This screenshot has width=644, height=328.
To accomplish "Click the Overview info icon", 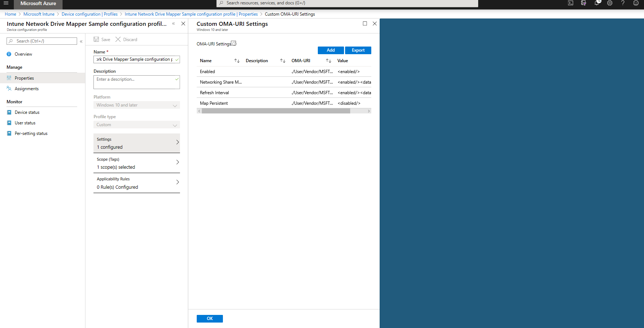I will pos(9,54).
